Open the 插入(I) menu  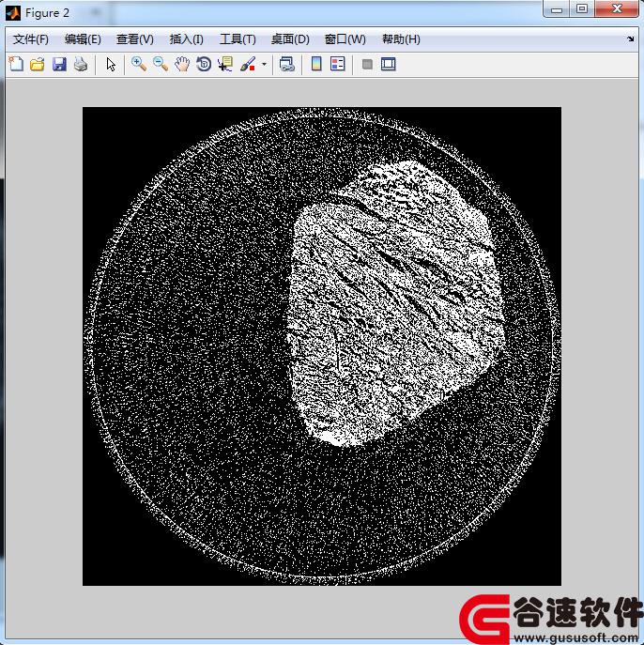click(x=186, y=39)
